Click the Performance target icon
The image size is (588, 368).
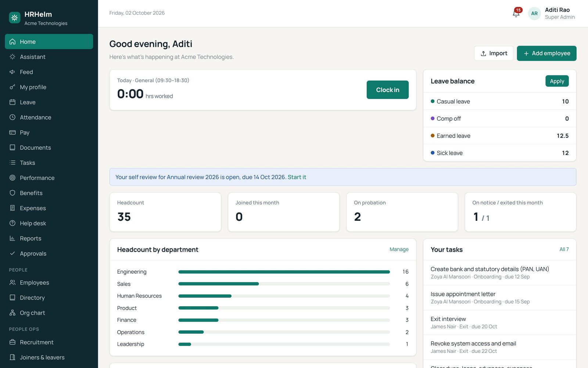pos(12,178)
